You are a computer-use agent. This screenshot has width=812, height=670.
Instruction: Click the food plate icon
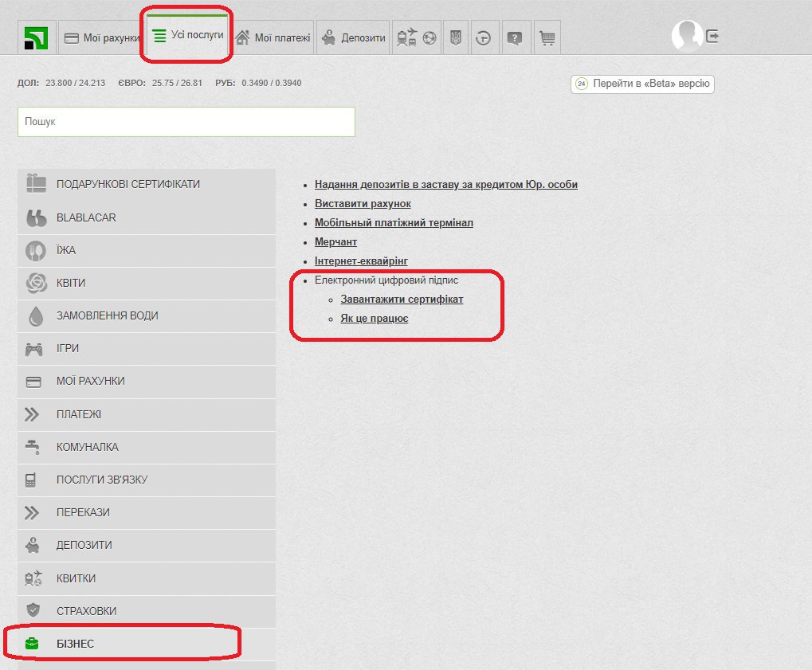click(36, 251)
